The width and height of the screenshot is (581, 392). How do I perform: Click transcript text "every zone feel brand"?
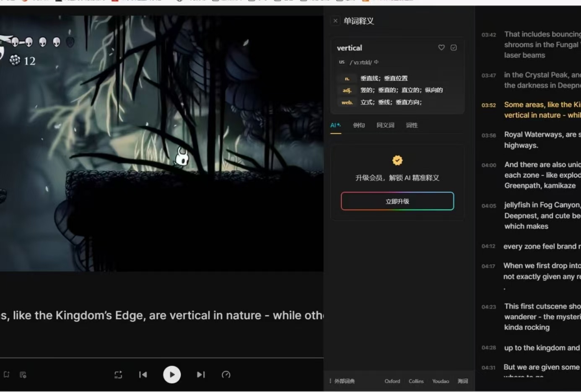point(540,247)
